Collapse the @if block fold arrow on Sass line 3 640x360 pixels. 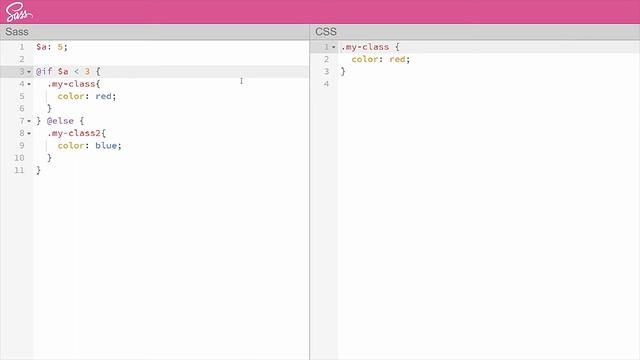pos(29,72)
